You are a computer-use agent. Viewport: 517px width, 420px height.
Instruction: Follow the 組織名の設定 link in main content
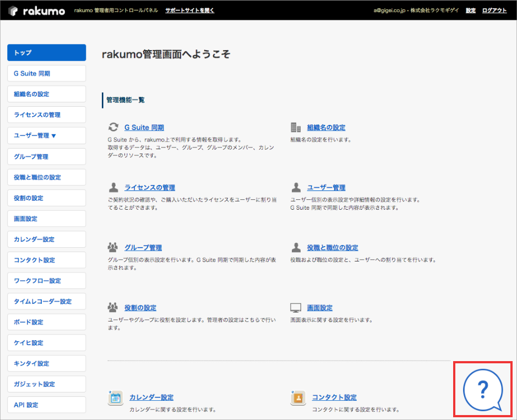coord(326,128)
